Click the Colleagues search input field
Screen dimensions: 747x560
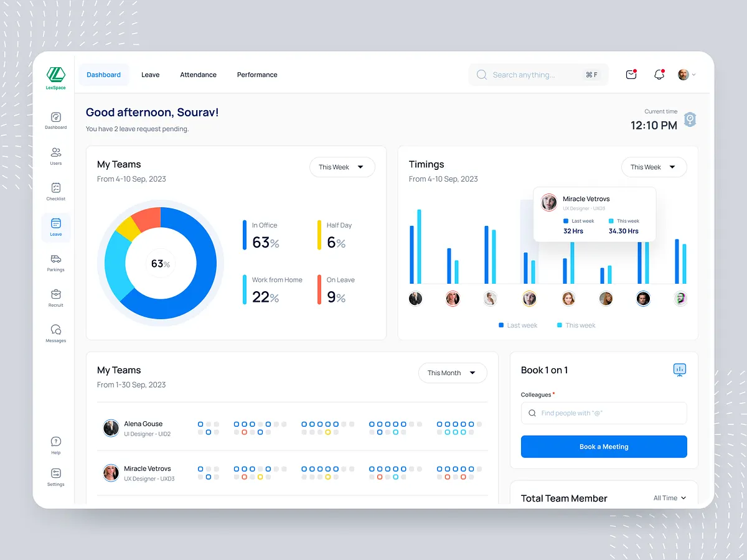click(603, 413)
